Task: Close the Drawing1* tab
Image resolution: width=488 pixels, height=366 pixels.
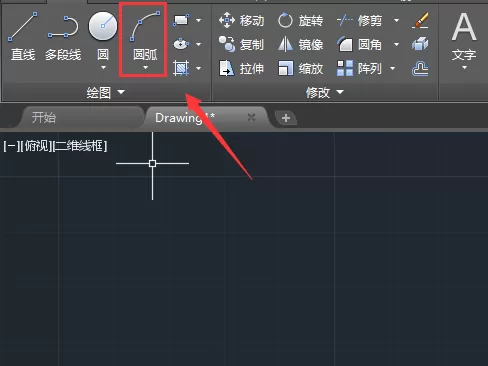Action: click(x=252, y=117)
